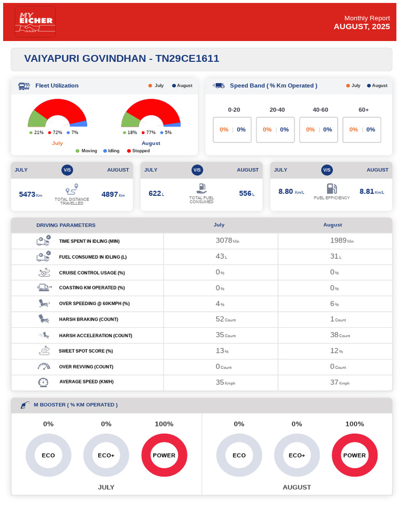
Task: Click the 60+ speed band box
Action: coord(362,129)
